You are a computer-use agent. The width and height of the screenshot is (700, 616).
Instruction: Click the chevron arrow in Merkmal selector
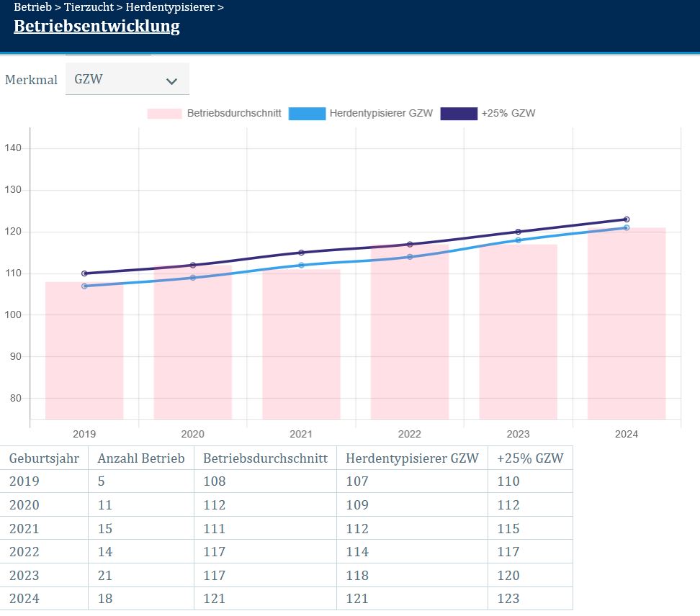(x=171, y=81)
